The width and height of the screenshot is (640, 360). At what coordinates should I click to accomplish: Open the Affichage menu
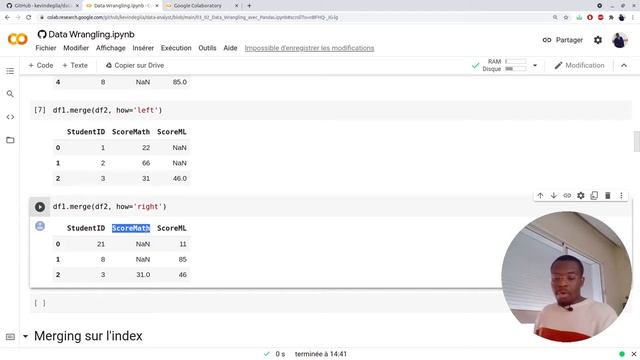(x=111, y=48)
